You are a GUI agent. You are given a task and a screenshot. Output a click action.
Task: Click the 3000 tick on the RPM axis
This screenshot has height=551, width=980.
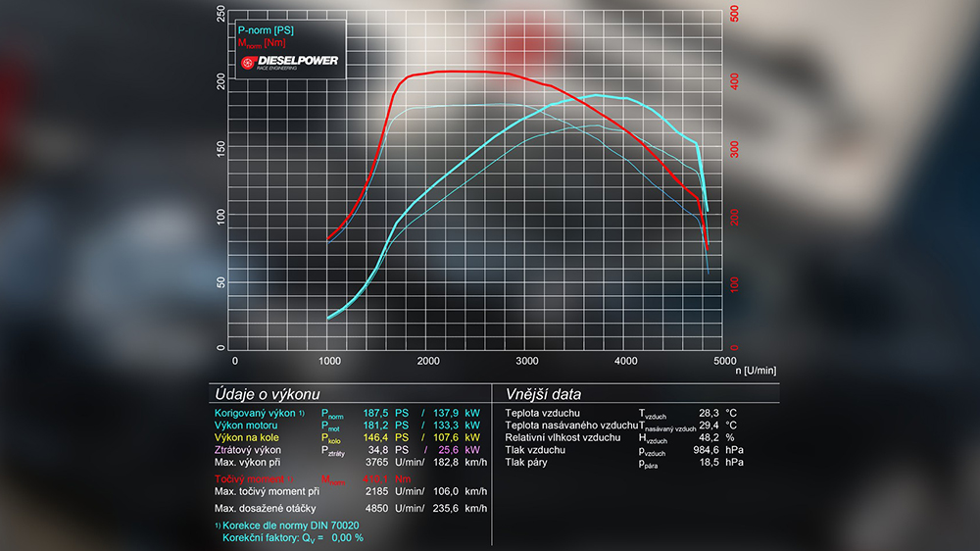(x=527, y=361)
